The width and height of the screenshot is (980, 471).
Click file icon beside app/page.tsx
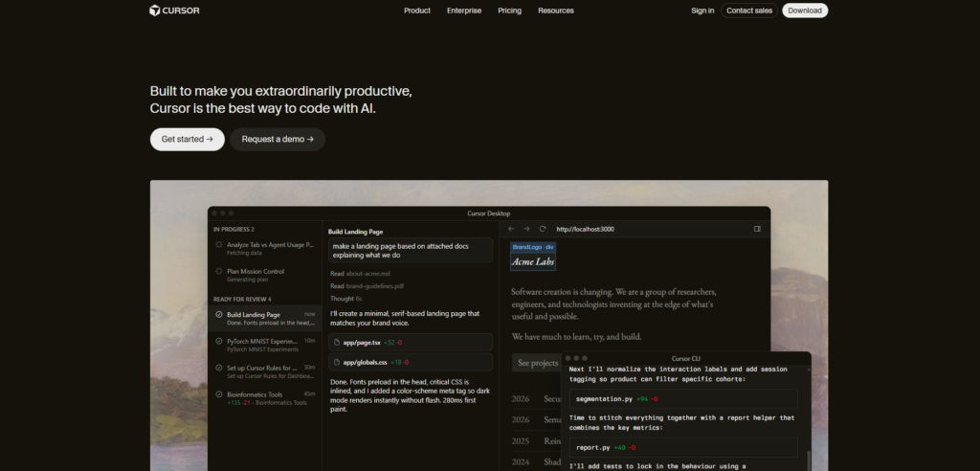[x=337, y=342]
